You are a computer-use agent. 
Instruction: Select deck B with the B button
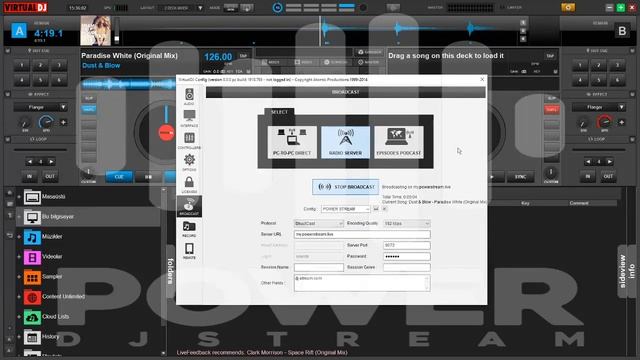(622, 31)
